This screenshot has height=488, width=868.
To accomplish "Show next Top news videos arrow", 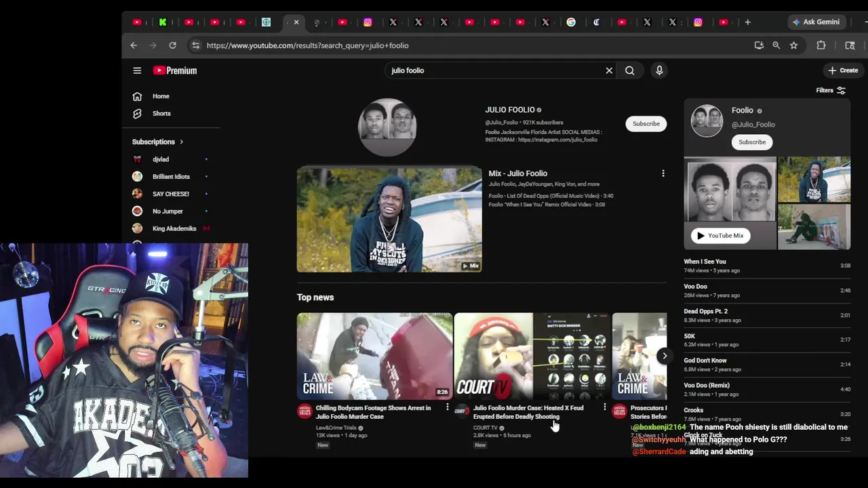I will 665,356.
